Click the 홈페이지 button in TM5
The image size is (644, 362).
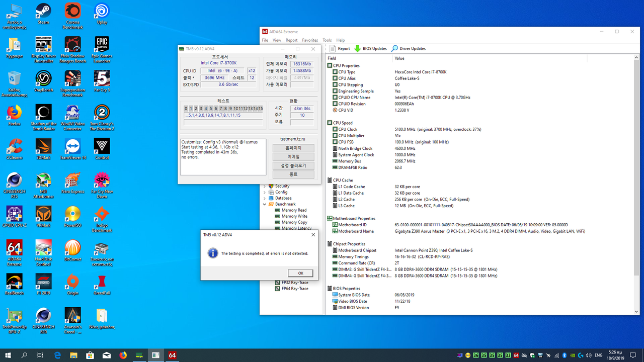pos(293,148)
